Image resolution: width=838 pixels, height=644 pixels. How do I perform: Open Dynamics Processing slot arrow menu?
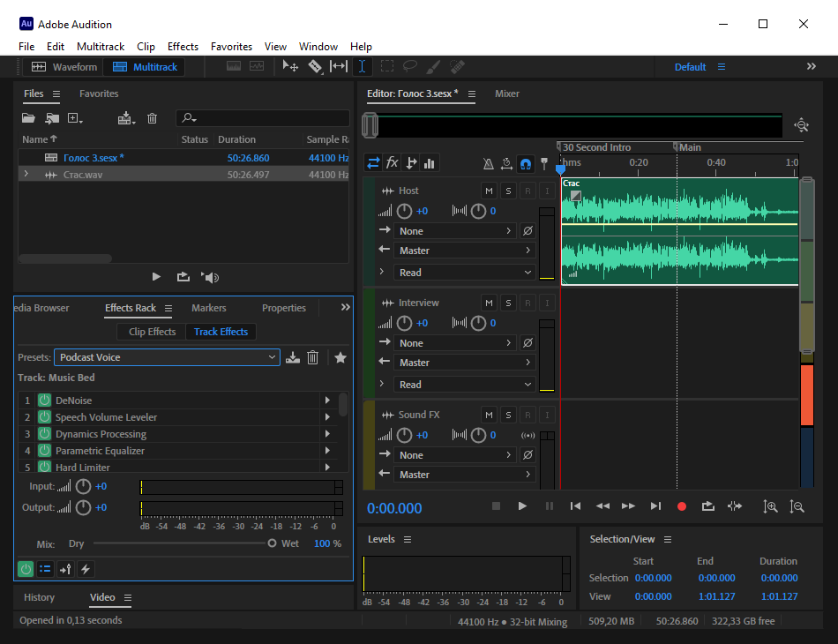pos(327,433)
